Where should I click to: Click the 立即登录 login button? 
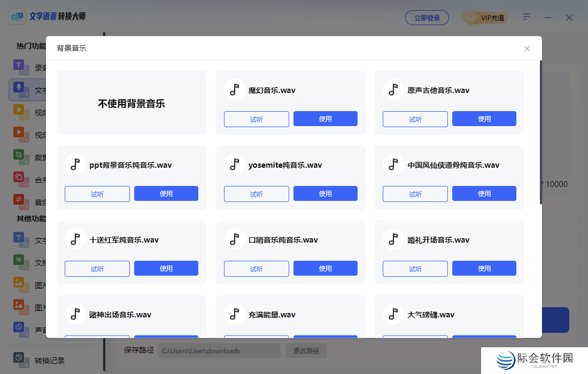[427, 17]
